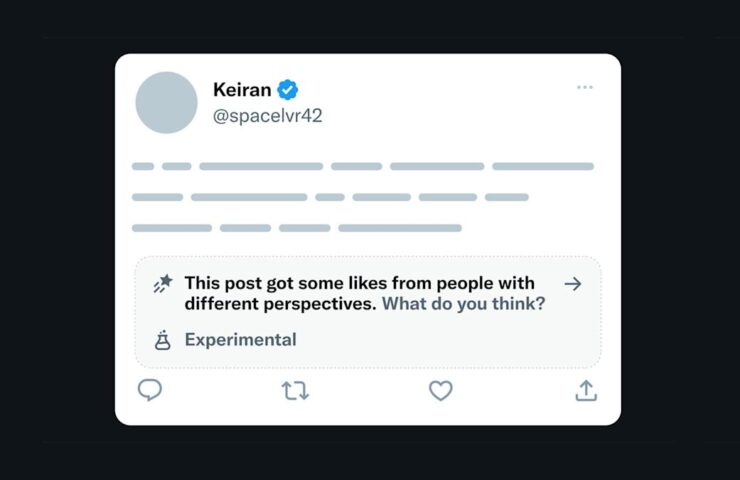Click empty space in the dotted prompt box
This screenshot has width=740, height=480.
[x=448, y=340]
